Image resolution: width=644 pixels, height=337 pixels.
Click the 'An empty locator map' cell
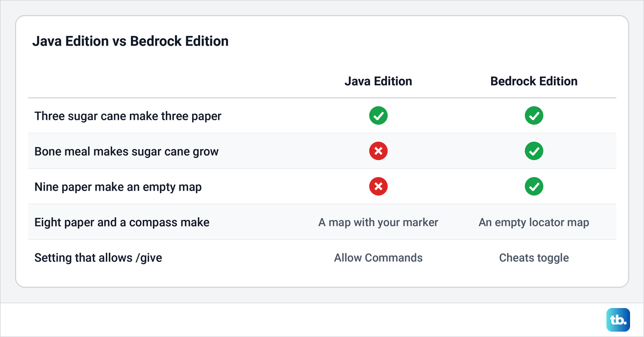click(x=534, y=222)
